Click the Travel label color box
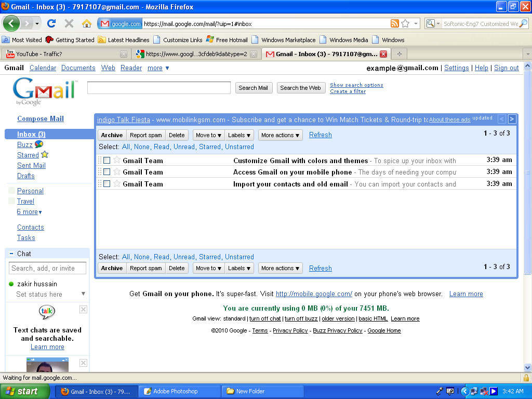The width and height of the screenshot is (532, 399). point(11,201)
